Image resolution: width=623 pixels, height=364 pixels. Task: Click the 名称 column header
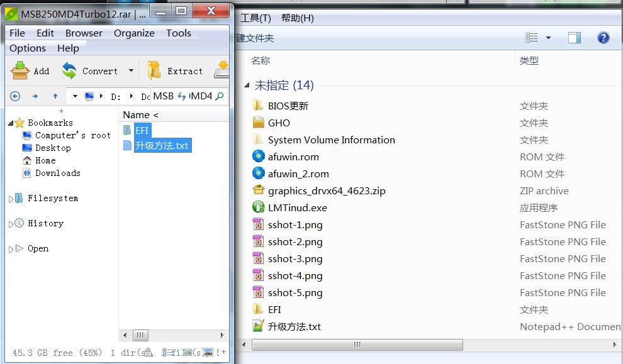tap(261, 61)
